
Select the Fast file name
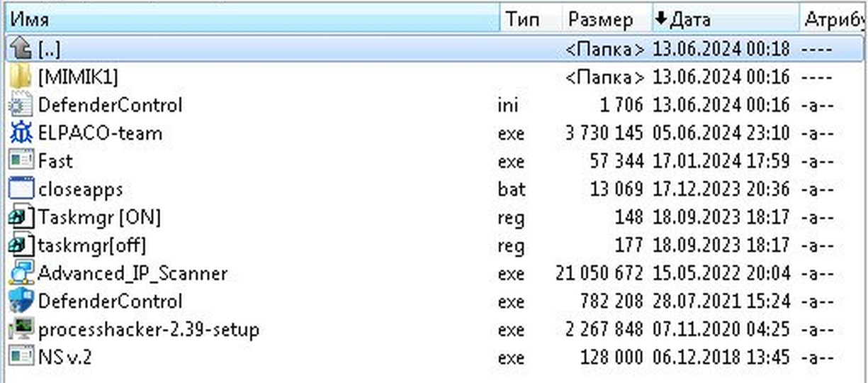[55, 161]
